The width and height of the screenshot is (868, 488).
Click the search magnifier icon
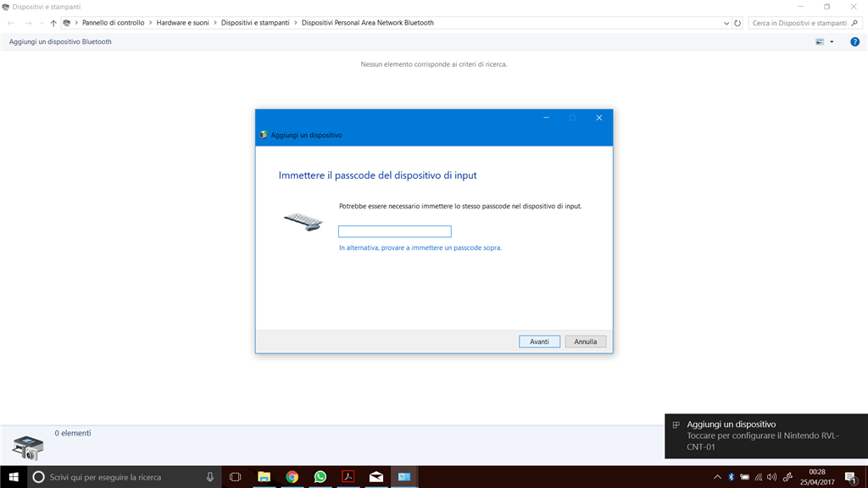(x=854, y=23)
